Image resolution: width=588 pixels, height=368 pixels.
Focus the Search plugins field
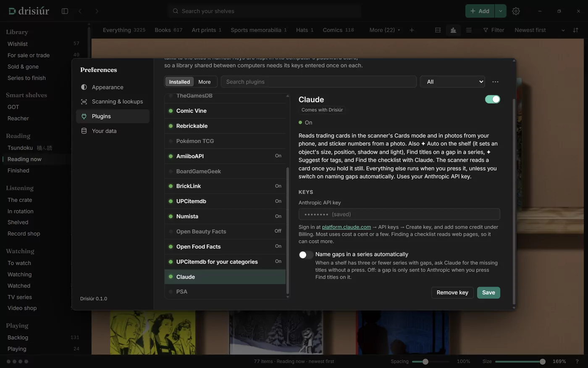pyautogui.click(x=318, y=82)
